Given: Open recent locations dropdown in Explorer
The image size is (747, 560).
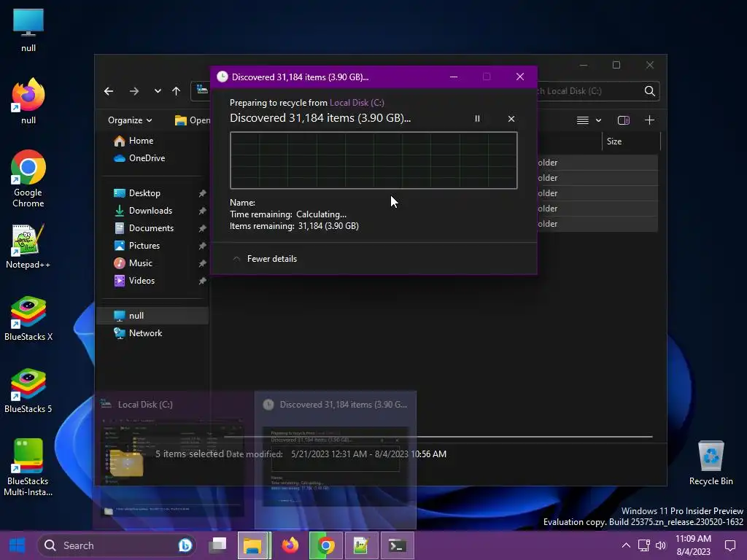Looking at the screenshot, I should coord(158,91).
